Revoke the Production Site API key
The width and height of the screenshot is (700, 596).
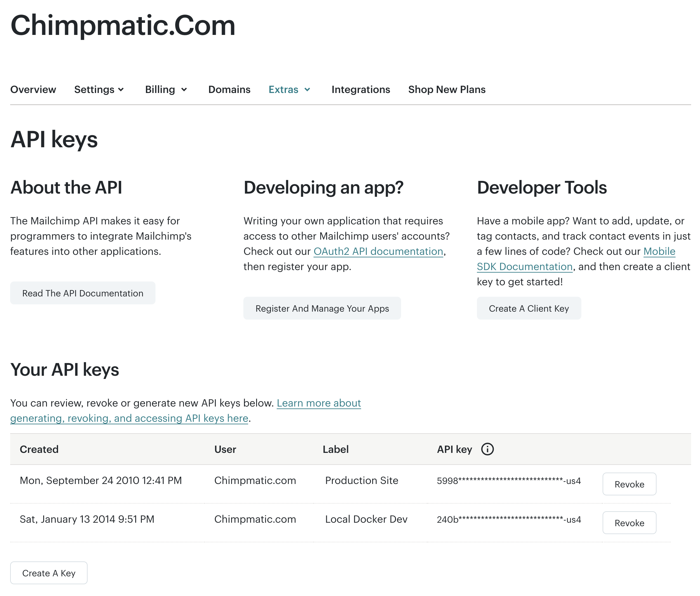629,484
